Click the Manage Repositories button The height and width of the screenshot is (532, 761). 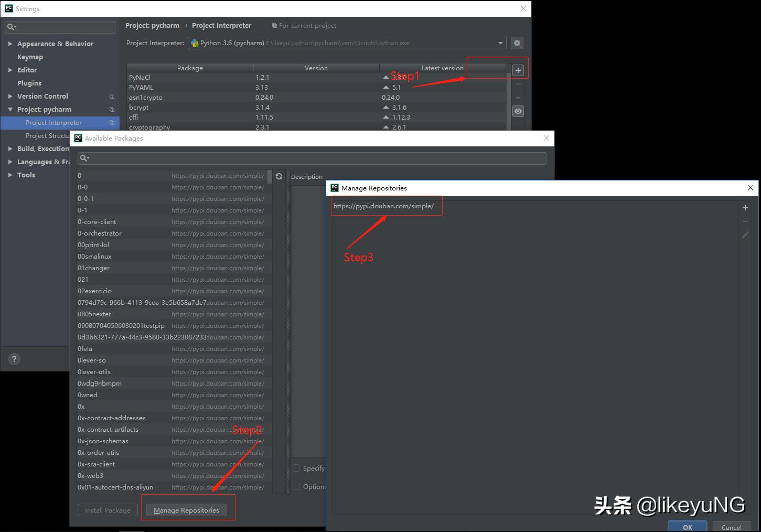click(x=186, y=510)
